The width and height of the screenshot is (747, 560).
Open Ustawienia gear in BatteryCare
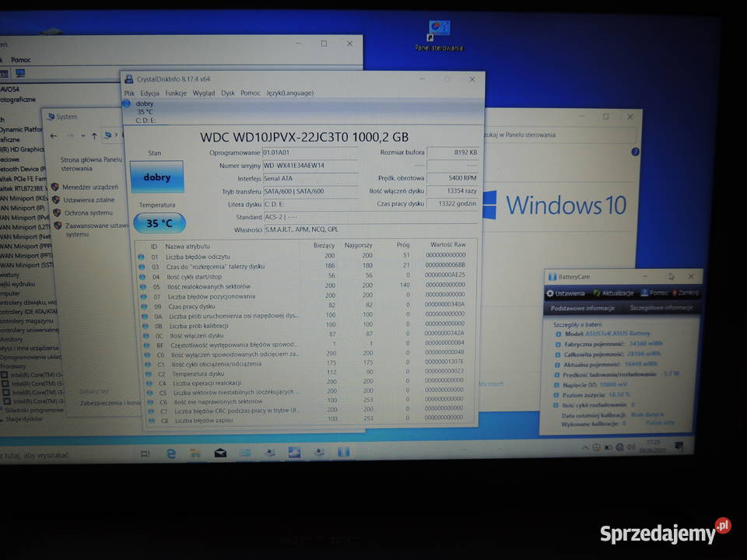566,293
